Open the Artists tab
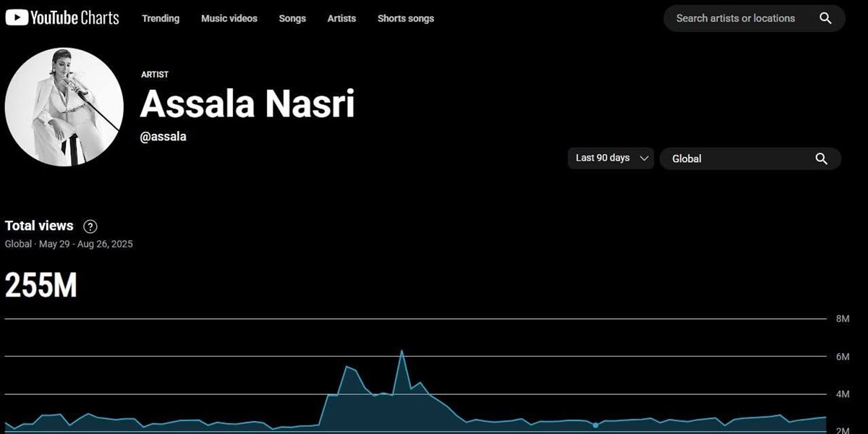The width and height of the screenshot is (868, 434). pyautogui.click(x=341, y=18)
